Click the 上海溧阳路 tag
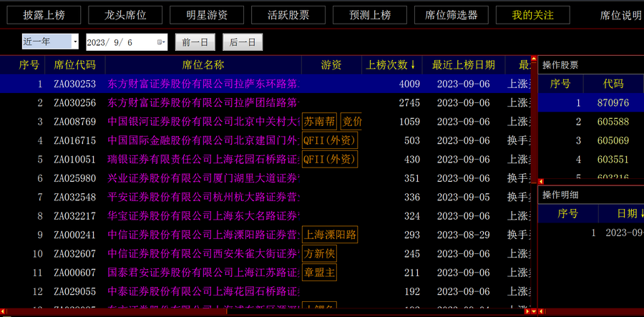The height and width of the screenshot is (317, 644). (x=330, y=235)
